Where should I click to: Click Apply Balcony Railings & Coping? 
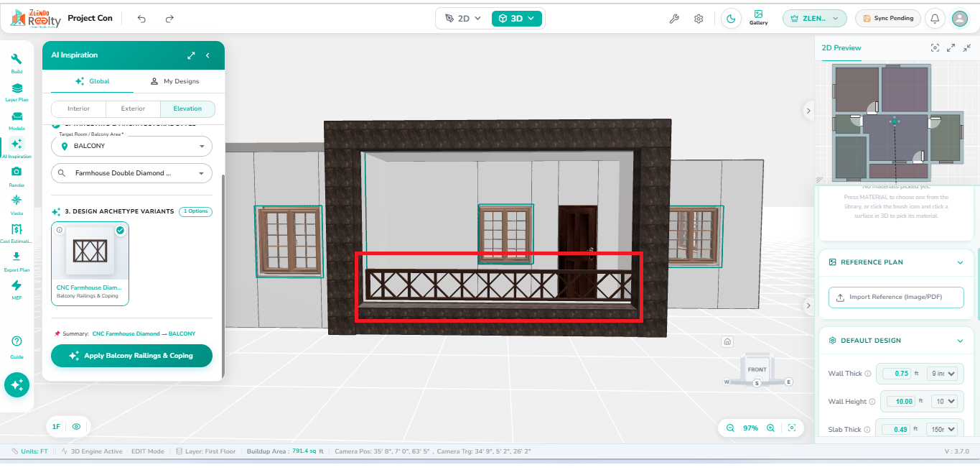[x=131, y=356]
